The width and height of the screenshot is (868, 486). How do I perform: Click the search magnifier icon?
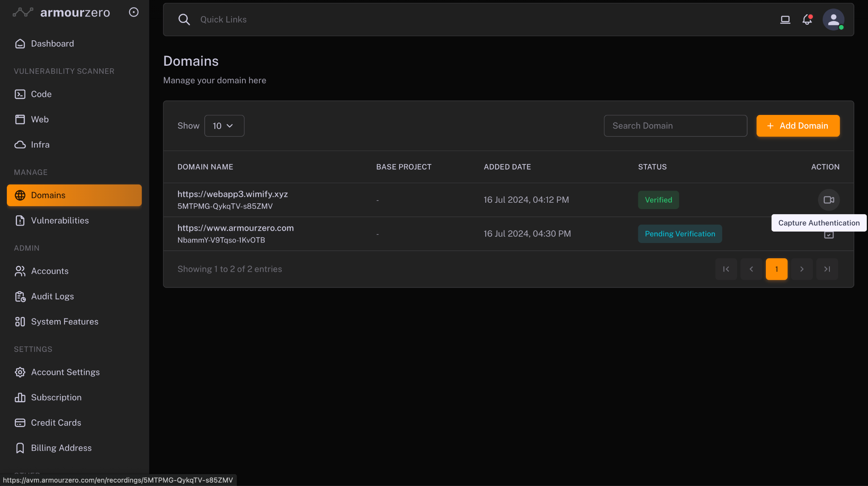184,20
